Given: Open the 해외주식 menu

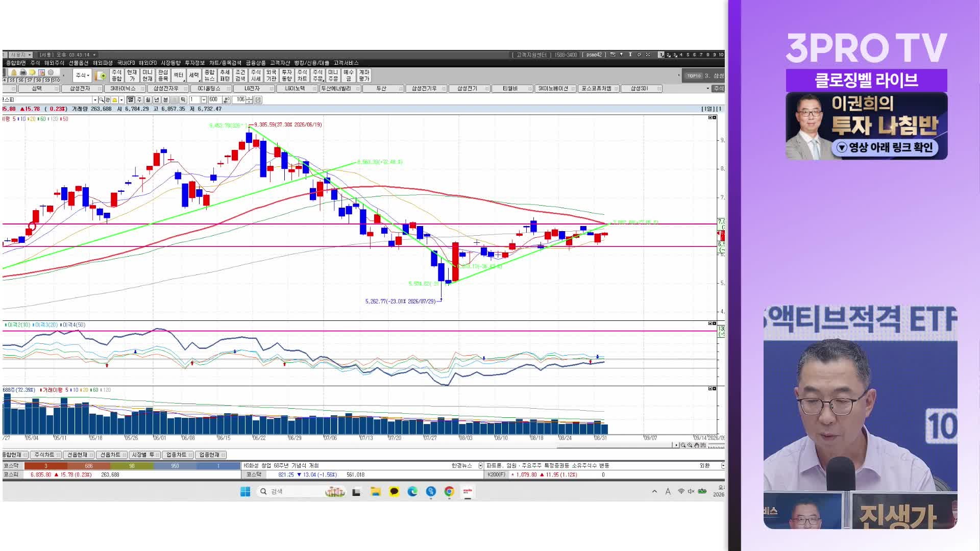Looking at the screenshot, I should coord(54,63).
